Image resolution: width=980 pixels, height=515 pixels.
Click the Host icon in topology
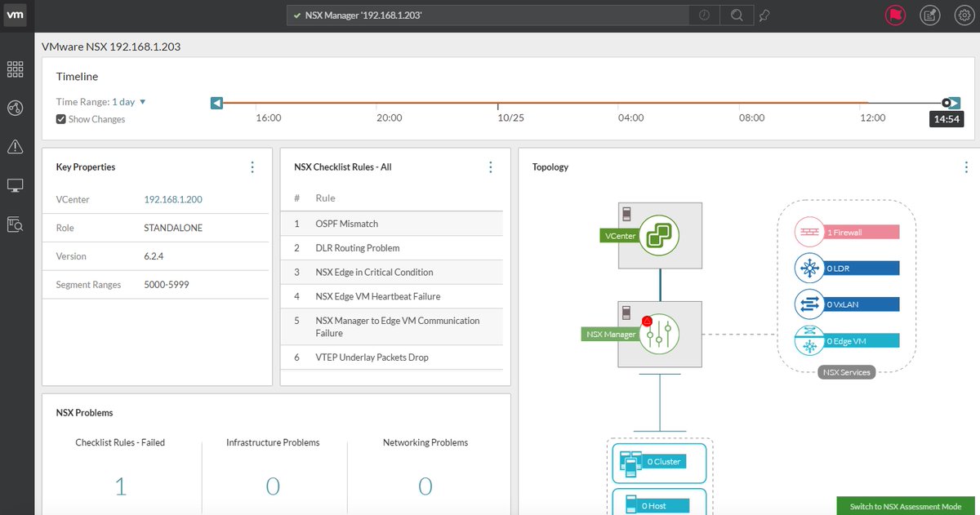coord(630,505)
